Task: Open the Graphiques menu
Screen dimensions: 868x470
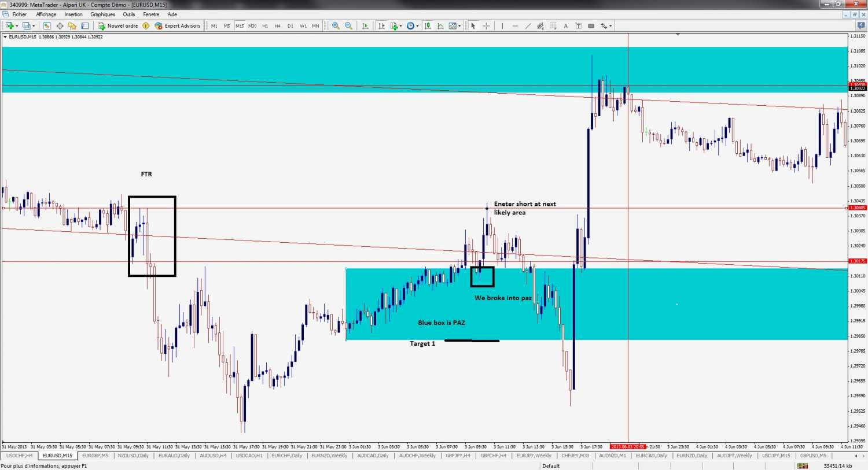Action: coord(102,14)
